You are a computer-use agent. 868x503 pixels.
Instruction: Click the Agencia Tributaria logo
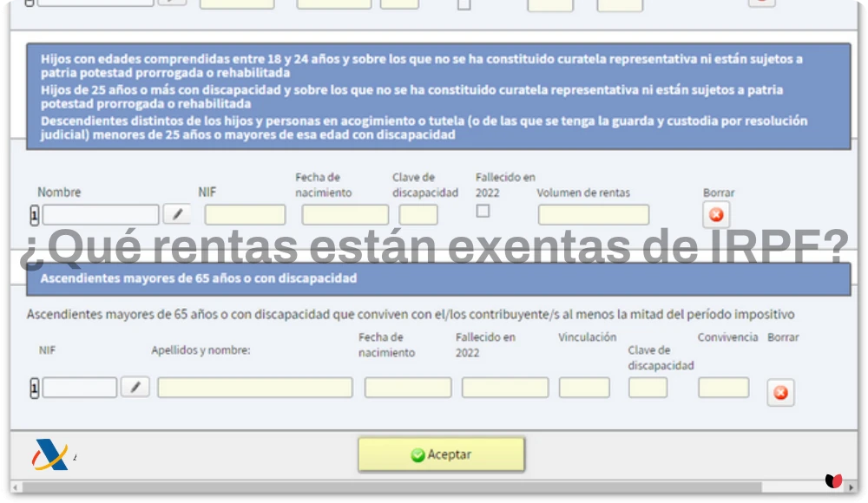[48, 454]
